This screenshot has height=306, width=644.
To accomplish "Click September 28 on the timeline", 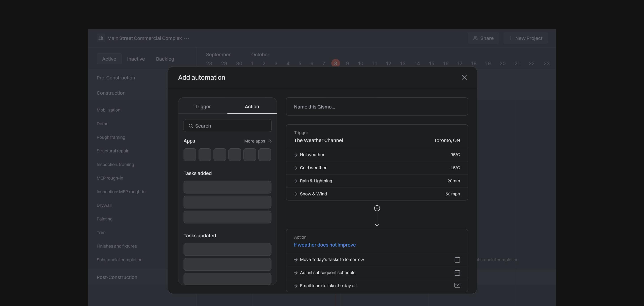I will 209,64.
